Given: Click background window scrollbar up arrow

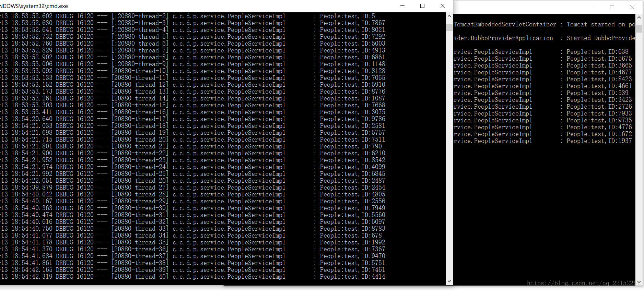Looking at the screenshot, I should point(639,17).
